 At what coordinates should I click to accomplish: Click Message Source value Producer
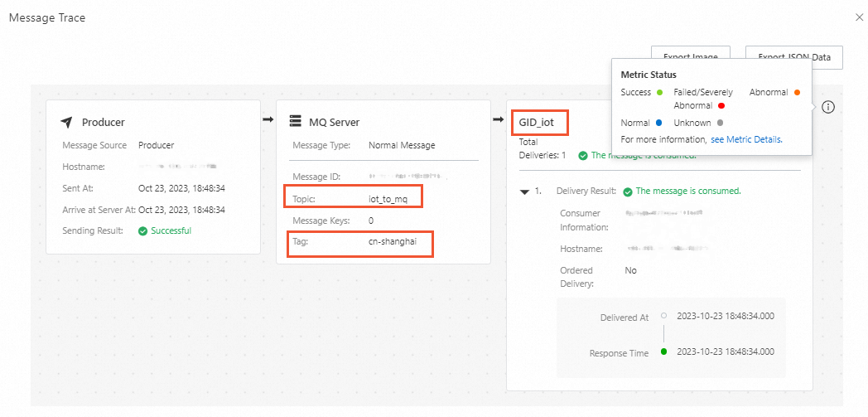pyautogui.click(x=156, y=146)
